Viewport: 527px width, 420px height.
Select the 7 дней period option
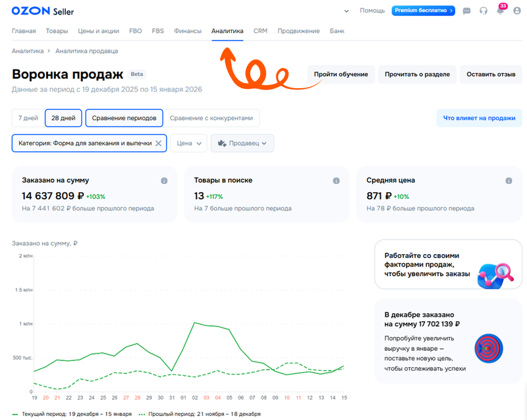click(x=26, y=118)
